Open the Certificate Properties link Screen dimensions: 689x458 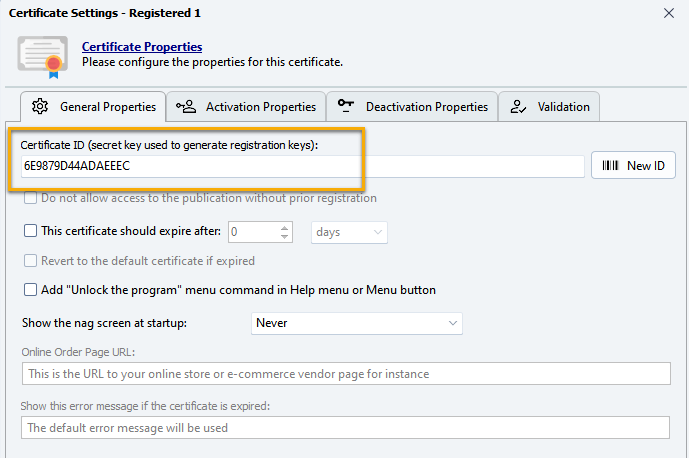point(142,47)
